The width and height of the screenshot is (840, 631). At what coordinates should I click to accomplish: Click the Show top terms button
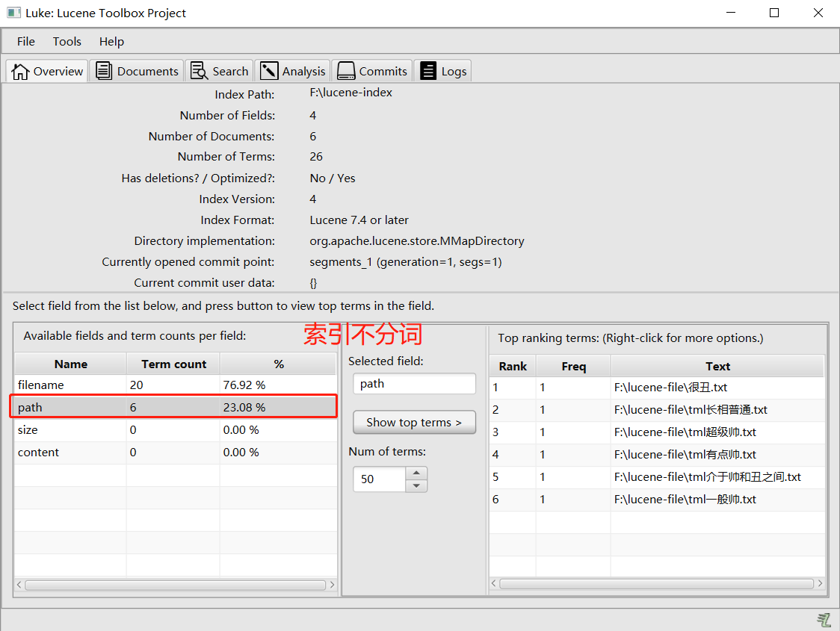click(x=414, y=422)
